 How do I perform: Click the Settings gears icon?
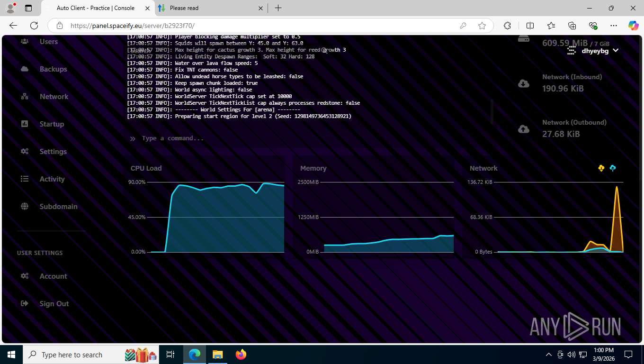coord(25,152)
